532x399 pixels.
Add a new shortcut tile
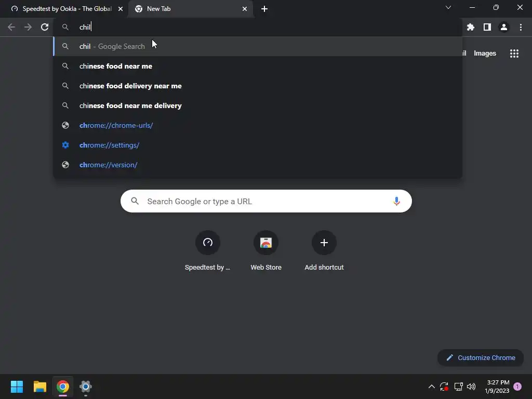(x=324, y=251)
